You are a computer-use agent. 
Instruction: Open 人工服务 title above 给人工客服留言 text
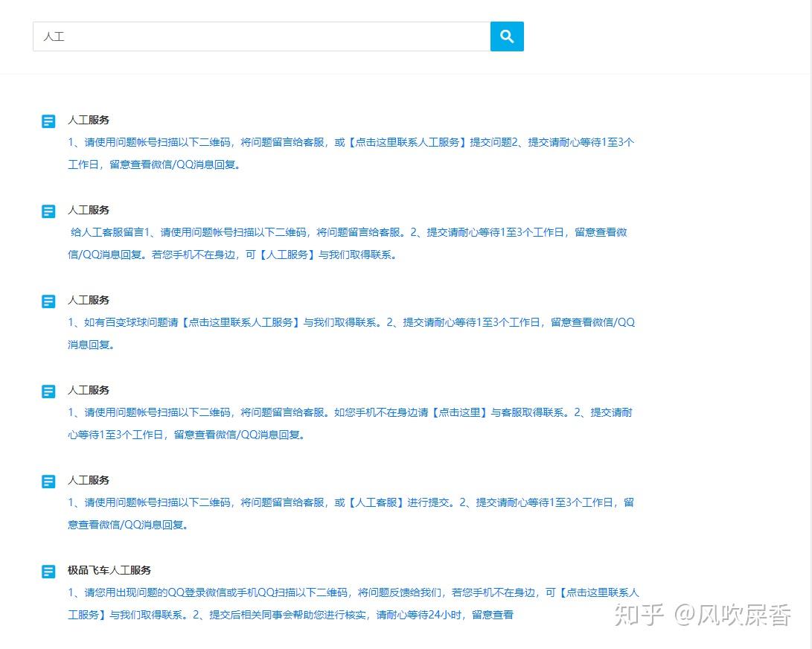click(89, 211)
